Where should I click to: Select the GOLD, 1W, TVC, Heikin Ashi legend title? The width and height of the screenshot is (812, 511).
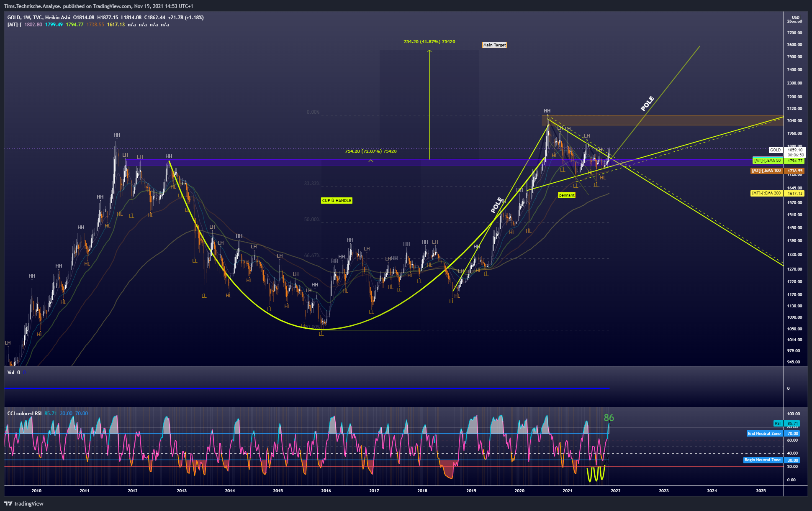39,18
